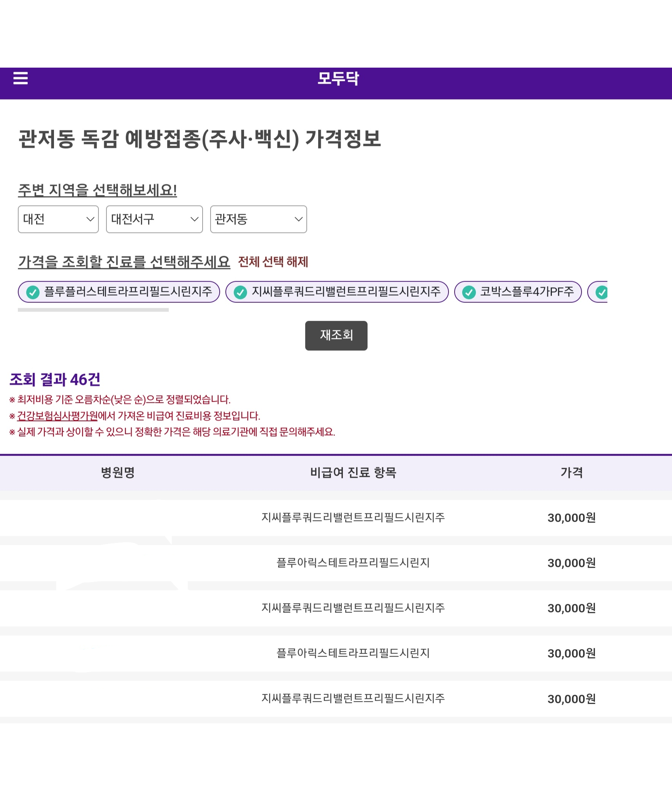Click 주변 지역을 선택해보세요! heading

pyautogui.click(x=98, y=190)
